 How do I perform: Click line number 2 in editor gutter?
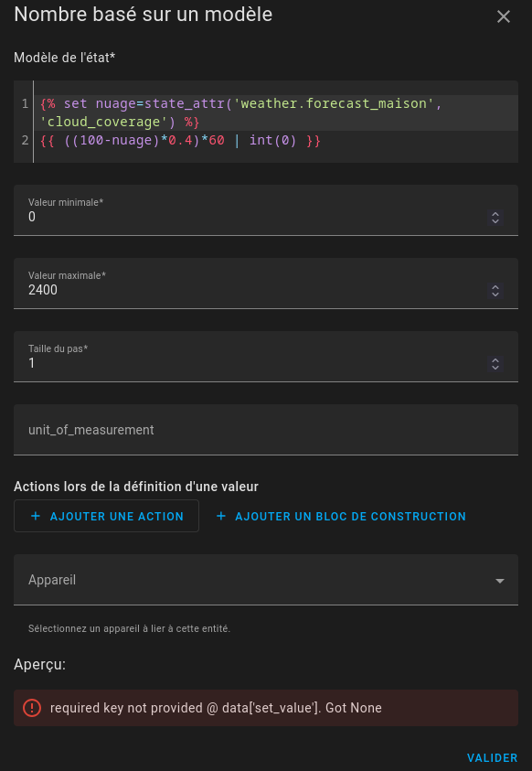[25, 141]
